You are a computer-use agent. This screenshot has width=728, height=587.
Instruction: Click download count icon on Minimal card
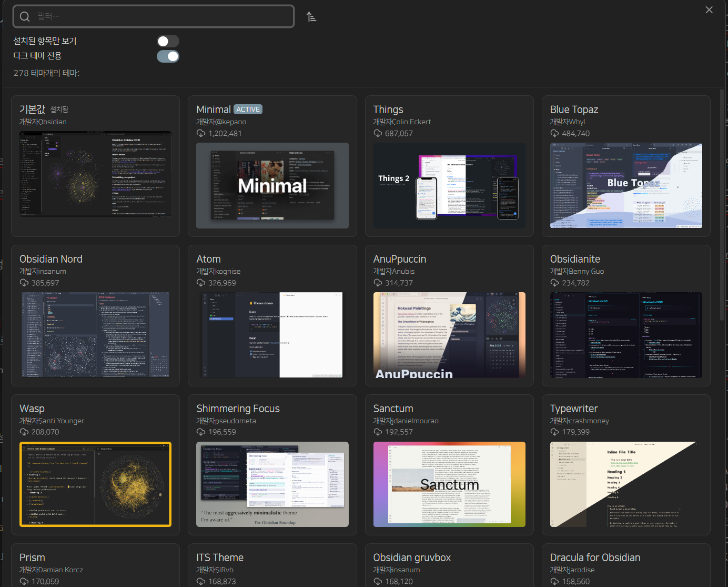[x=201, y=133]
